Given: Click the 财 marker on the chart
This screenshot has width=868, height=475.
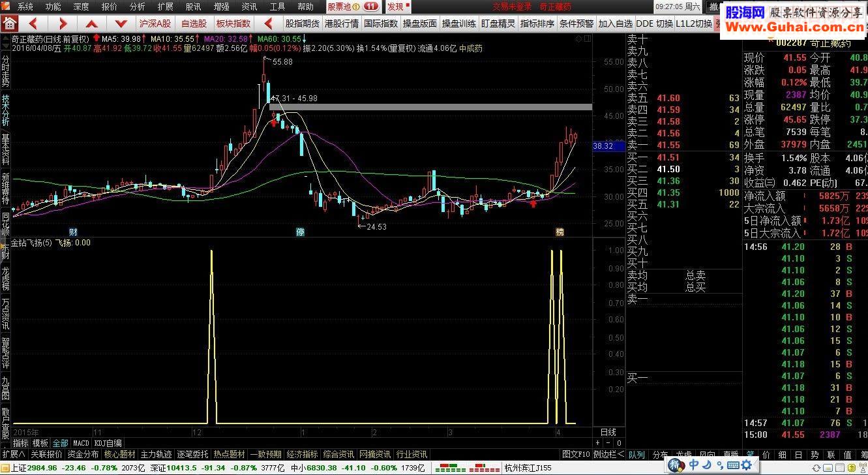Looking at the screenshot, I should [x=74, y=232].
